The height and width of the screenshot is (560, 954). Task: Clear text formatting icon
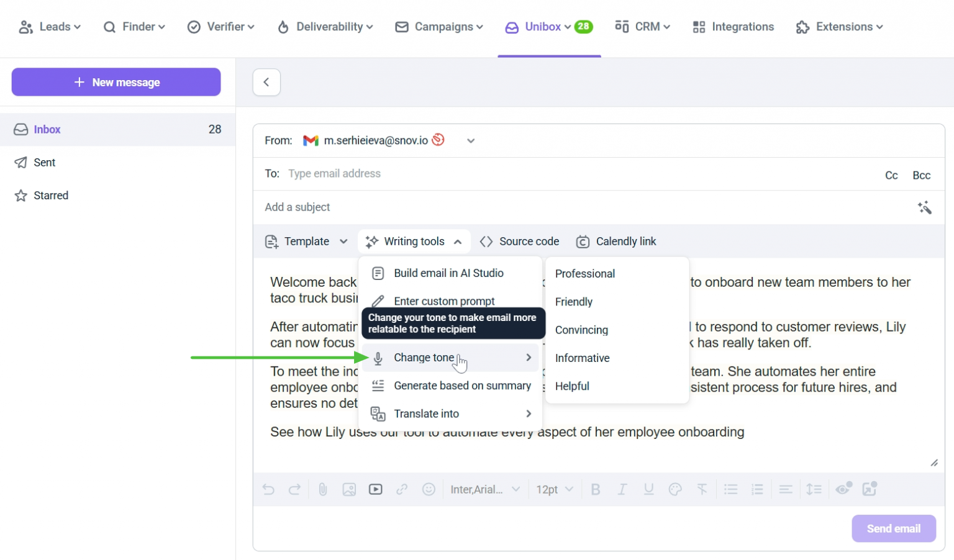702,489
